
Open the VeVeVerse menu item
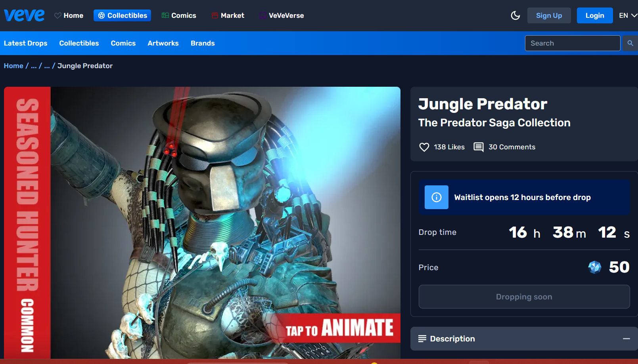[282, 15]
